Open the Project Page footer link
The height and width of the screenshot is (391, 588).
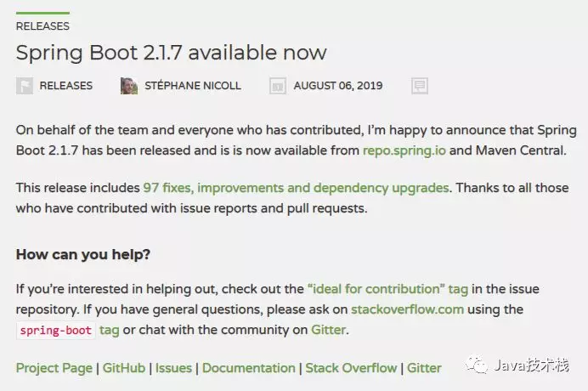coord(54,368)
